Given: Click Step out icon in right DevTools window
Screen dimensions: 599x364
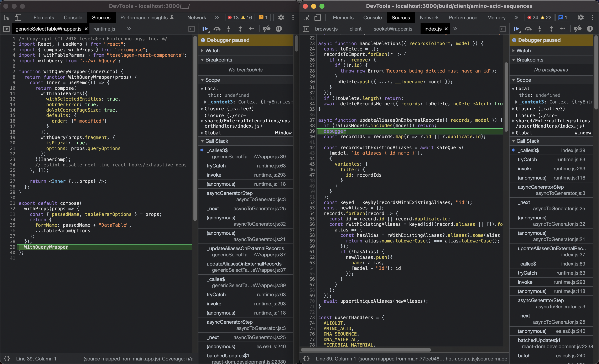Looking at the screenshot, I should click(x=551, y=29).
